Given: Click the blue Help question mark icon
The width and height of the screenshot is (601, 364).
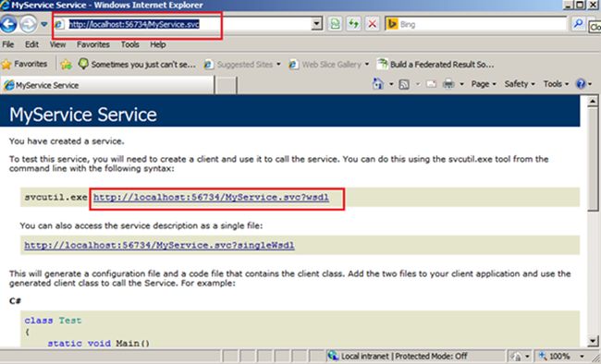Looking at the screenshot, I should [581, 84].
